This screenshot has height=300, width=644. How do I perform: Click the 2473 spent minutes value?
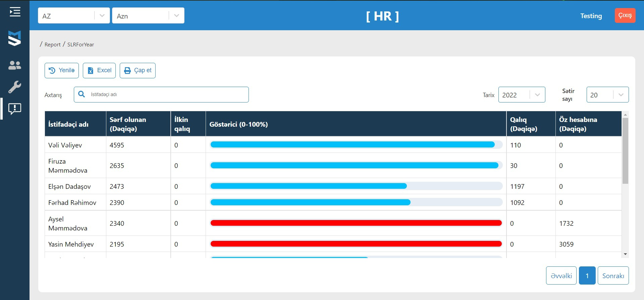117,186
